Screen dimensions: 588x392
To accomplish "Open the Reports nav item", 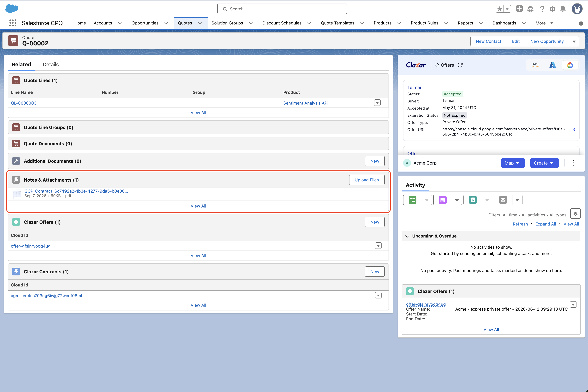I will (465, 23).
